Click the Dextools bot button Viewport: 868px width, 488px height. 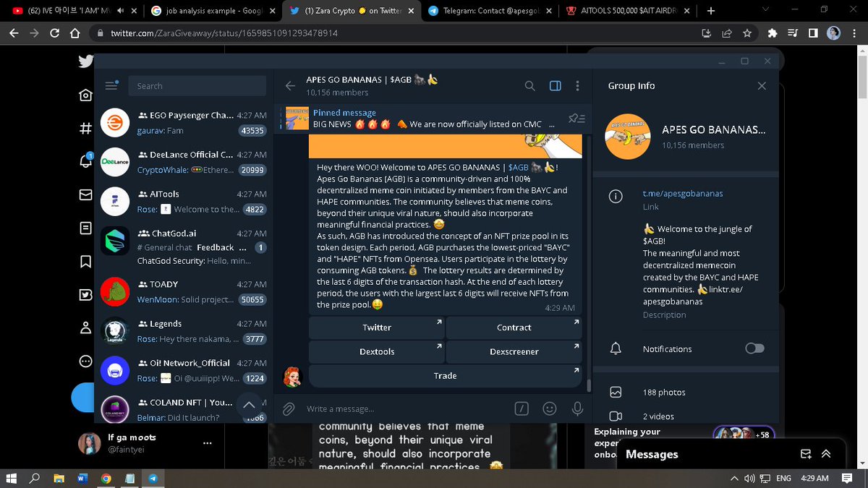tap(376, 351)
